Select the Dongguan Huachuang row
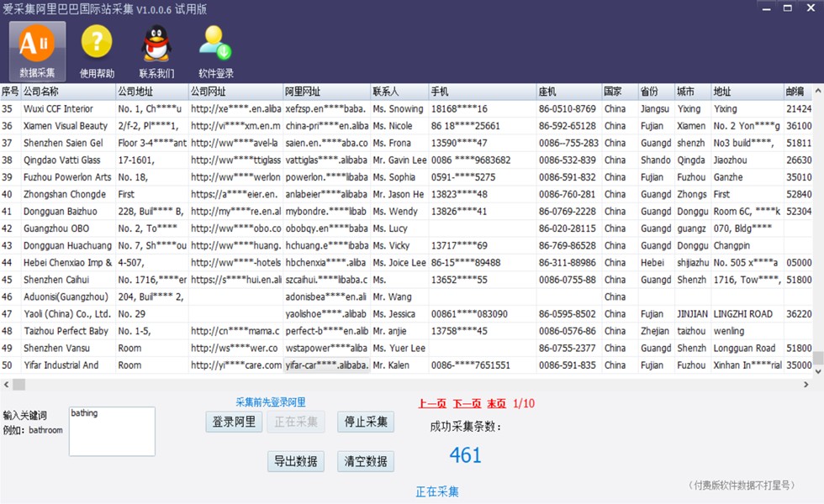The width and height of the screenshot is (824, 504). pyautogui.click(x=406, y=245)
